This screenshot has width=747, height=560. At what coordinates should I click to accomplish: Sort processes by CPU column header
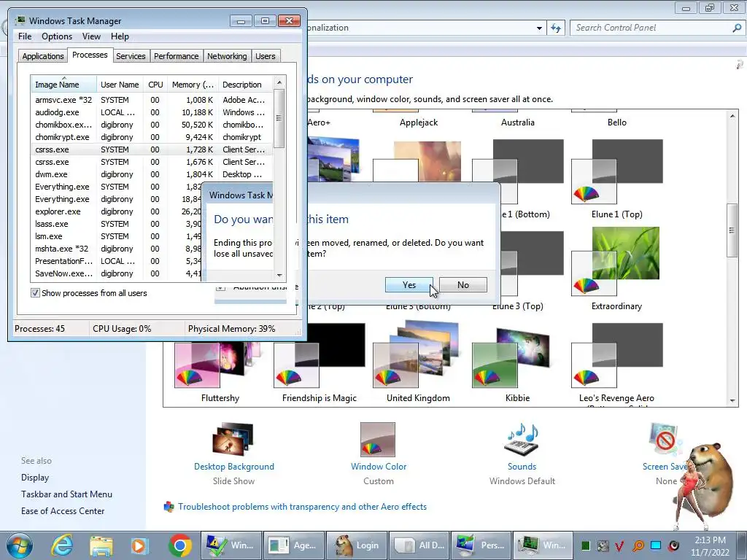[155, 84]
